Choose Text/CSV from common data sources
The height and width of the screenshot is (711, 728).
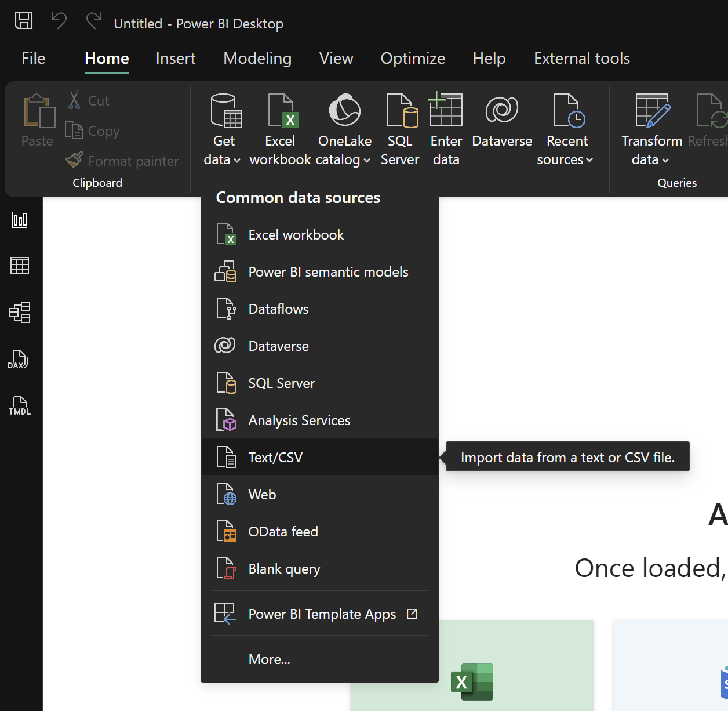(275, 457)
